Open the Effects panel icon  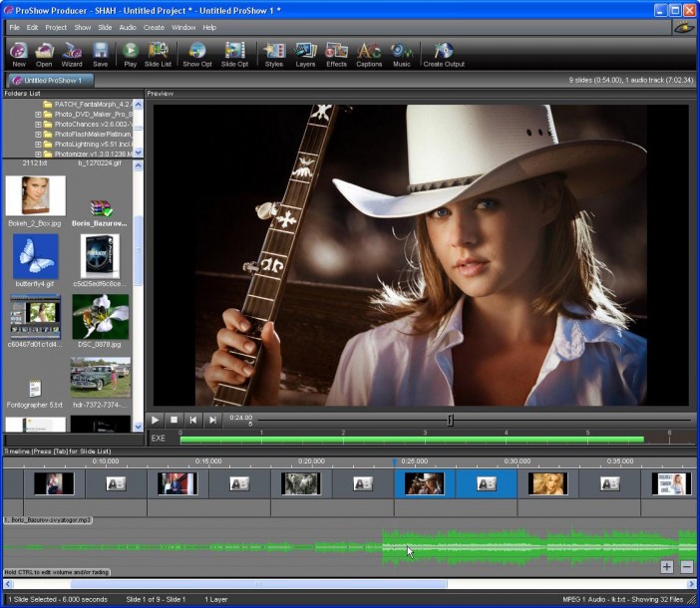click(337, 51)
